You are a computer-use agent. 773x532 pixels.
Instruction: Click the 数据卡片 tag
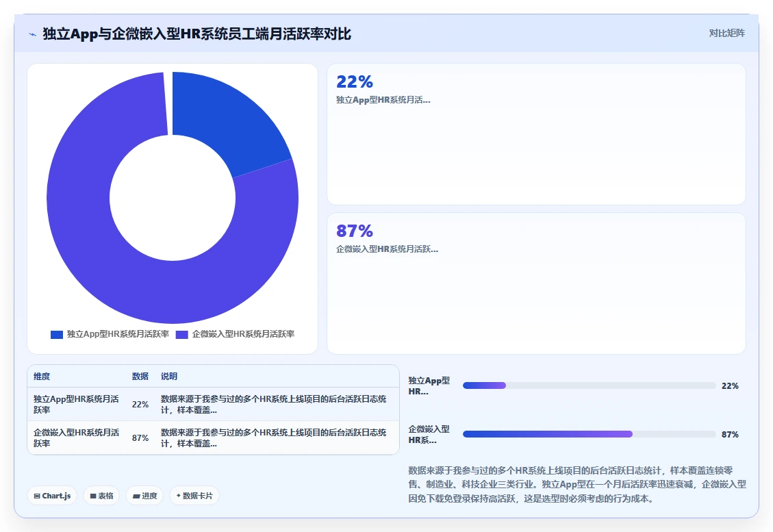194,496
